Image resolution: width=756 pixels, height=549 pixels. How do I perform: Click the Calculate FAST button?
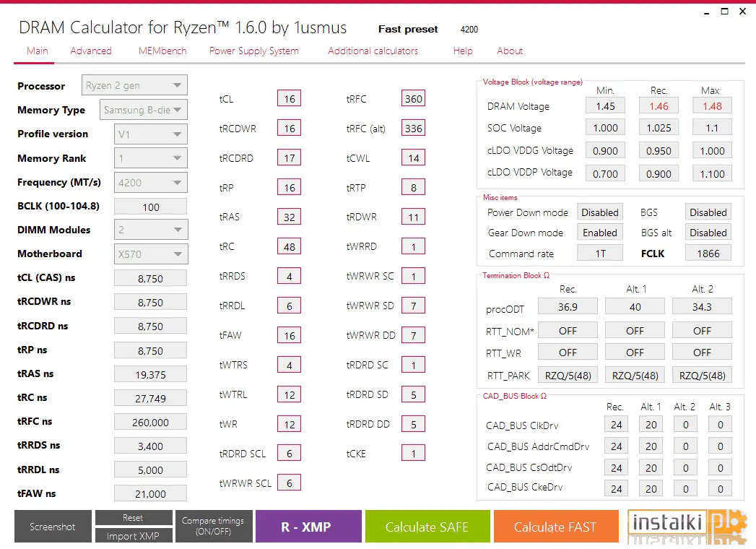556,527
